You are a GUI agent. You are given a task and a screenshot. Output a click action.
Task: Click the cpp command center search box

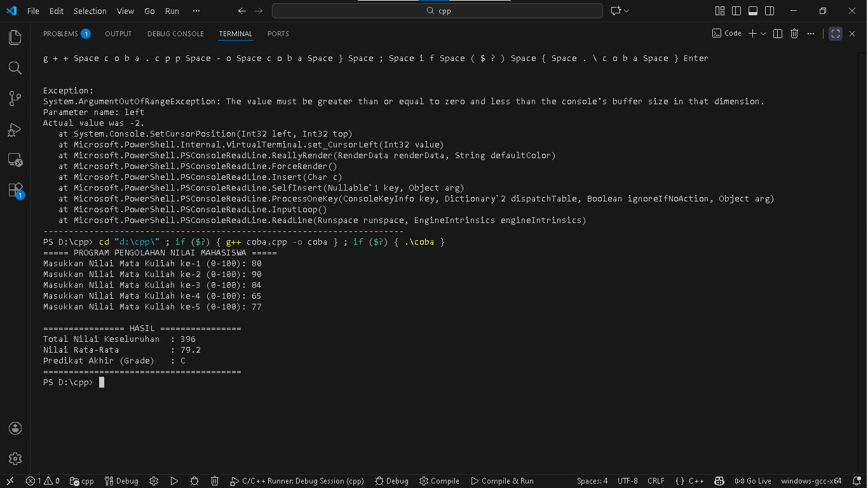(437, 11)
